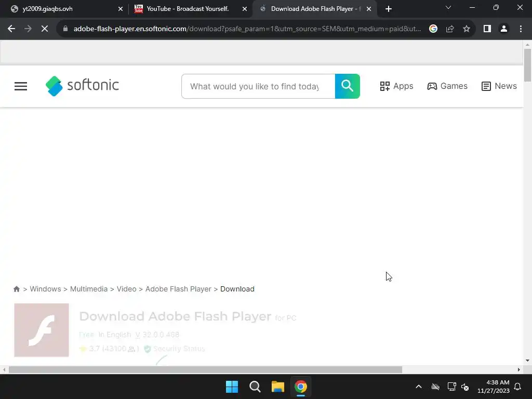Close the YouTube - Broadcast Yourself tab
532x399 pixels.
coord(245,9)
